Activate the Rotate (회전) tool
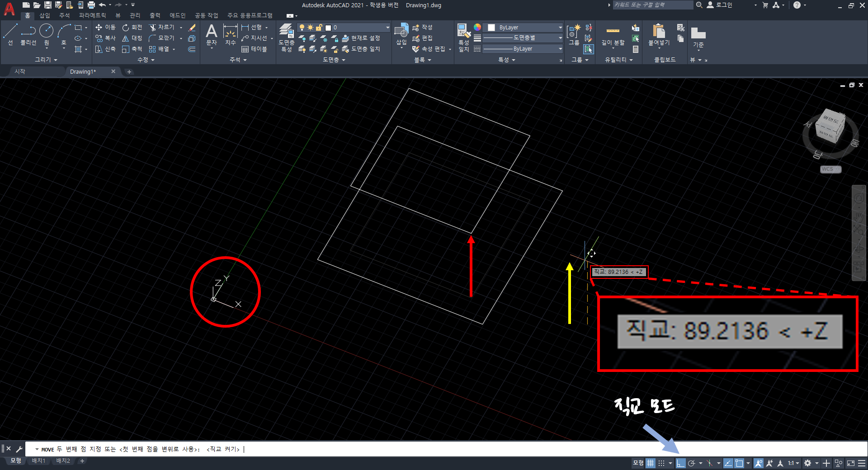The height and width of the screenshot is (470, 868). coord(132,28)
